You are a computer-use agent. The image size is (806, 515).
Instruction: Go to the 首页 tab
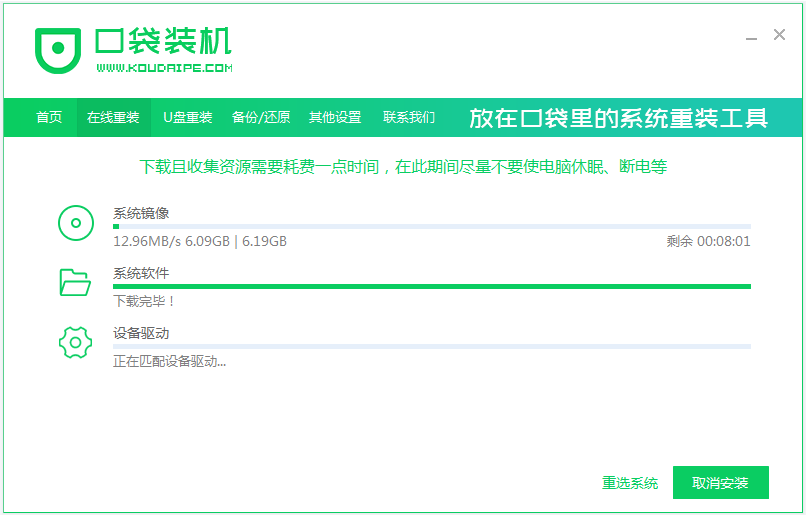49,117
